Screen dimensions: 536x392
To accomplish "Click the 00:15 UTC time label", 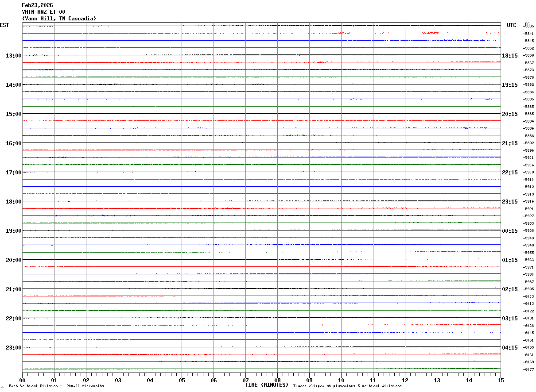I will (x=510, y=231).
